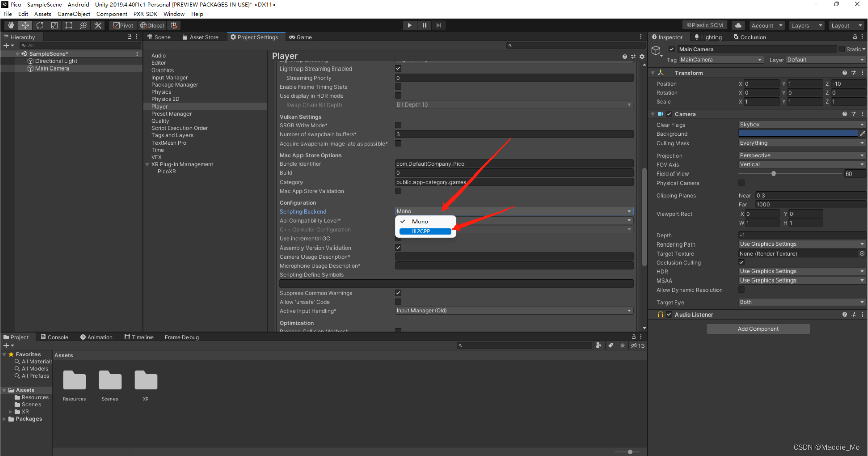Screen dimensions: 868x456
Task: Toggle Suppress Common Warnings checkbox
Action: [x=398, y=293]
